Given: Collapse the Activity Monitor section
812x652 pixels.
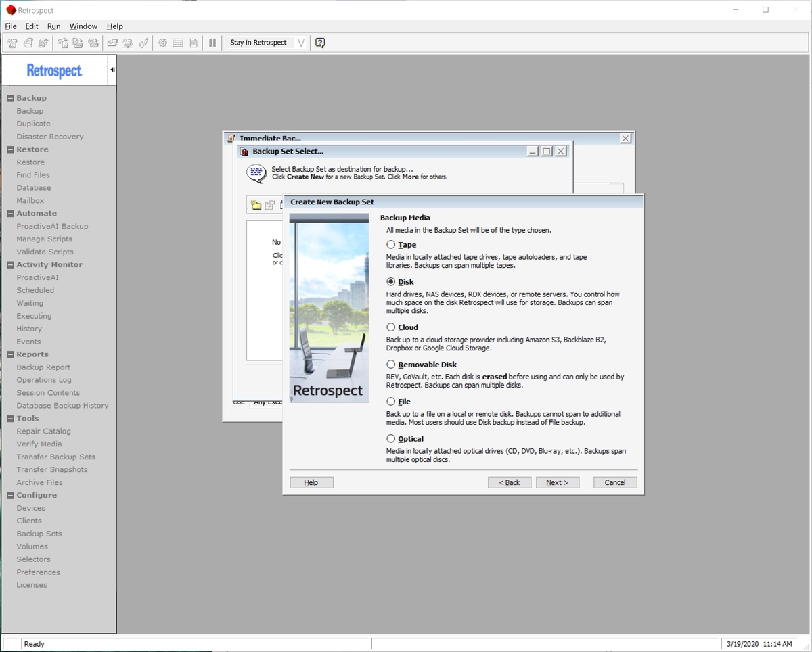Looking at the screenshot, I should coord(10,265).
